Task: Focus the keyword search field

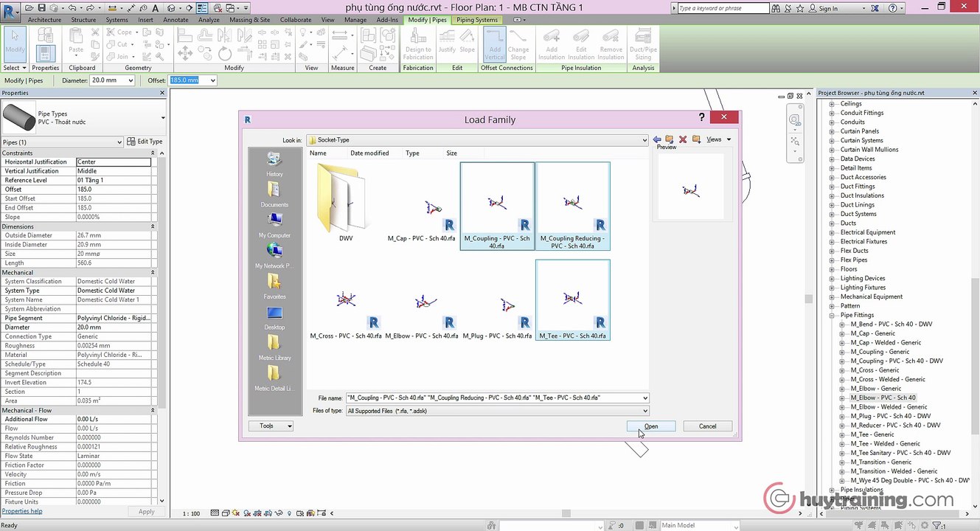Action: tap(722, 8)
